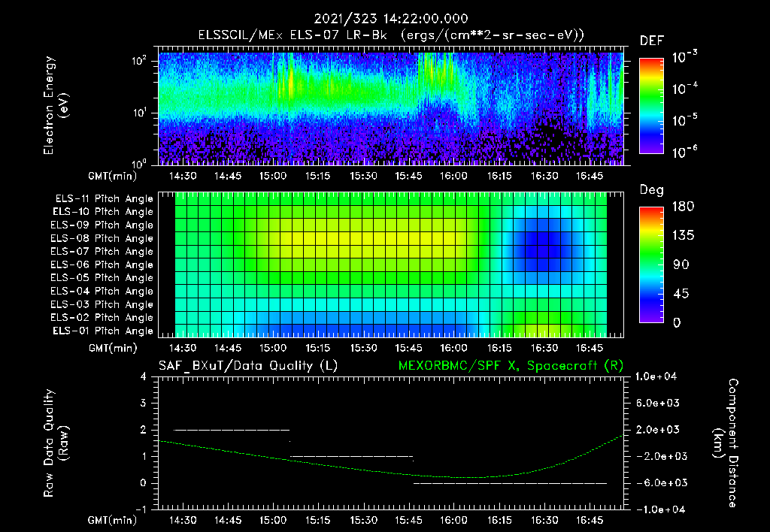Viewport: 770px width, 532px height.
Task: Click the Deg colorbar title
Action: coord(652,190)
